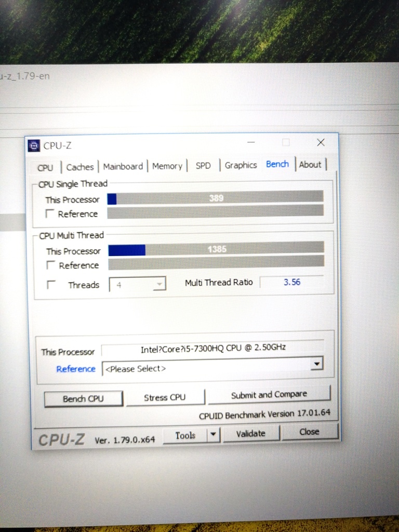Enable Multi Thread Reference checkbox
The height and width of the screenshot is (532, 399).
point(50,265)
